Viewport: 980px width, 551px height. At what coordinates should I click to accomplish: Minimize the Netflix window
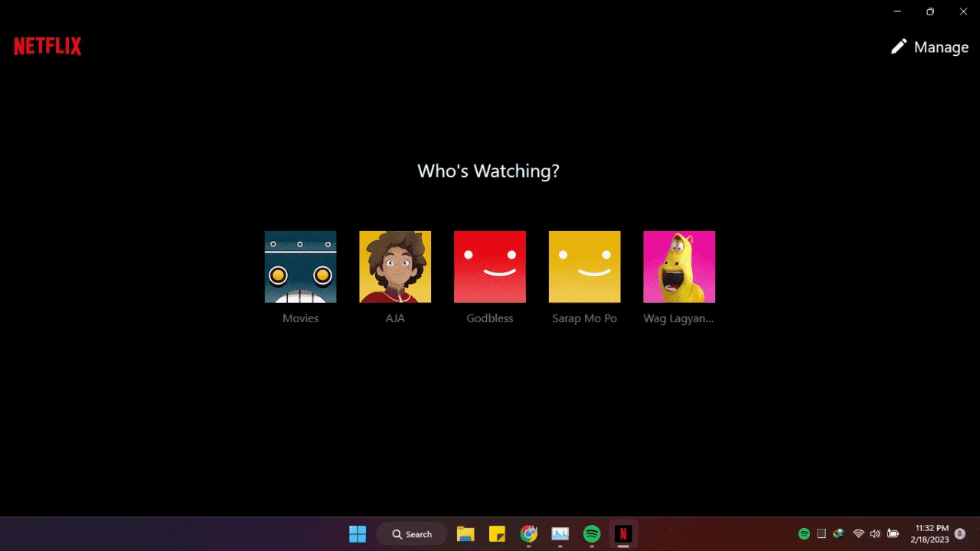(x=897, y=11)
